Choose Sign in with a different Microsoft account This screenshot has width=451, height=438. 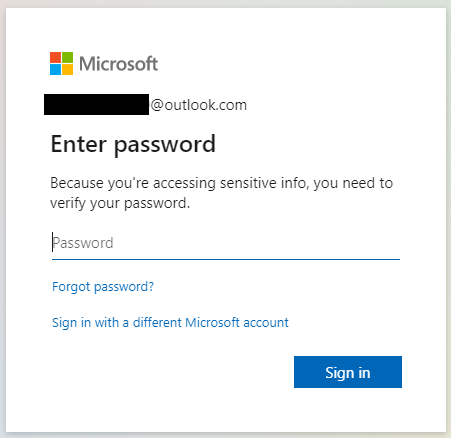(170, 323)
